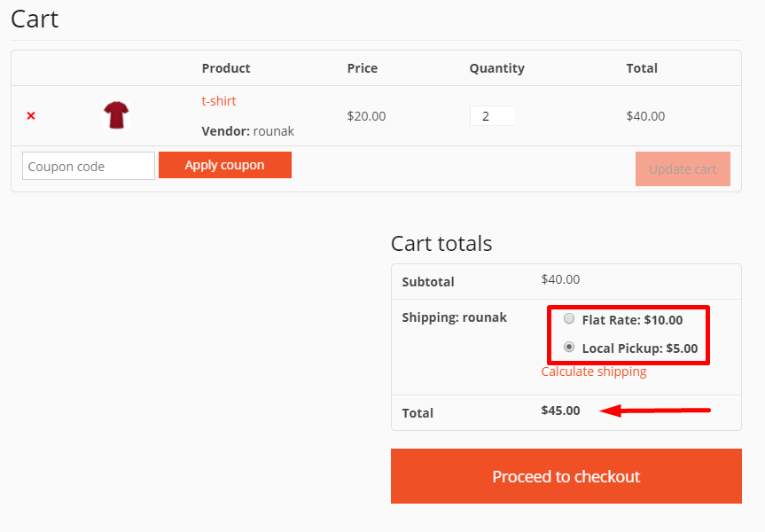The image size is (765, 532).
Task: Click the Update cart button
Action: 683,169
